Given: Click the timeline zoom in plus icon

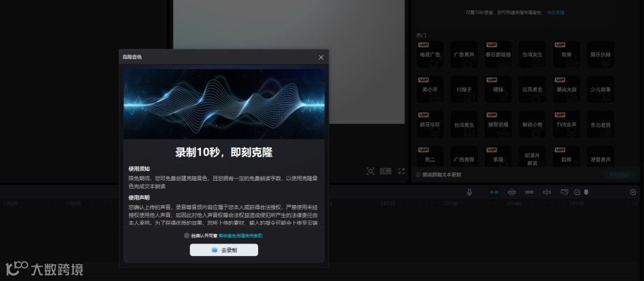Looking at the screenshot, I should 633,192.
